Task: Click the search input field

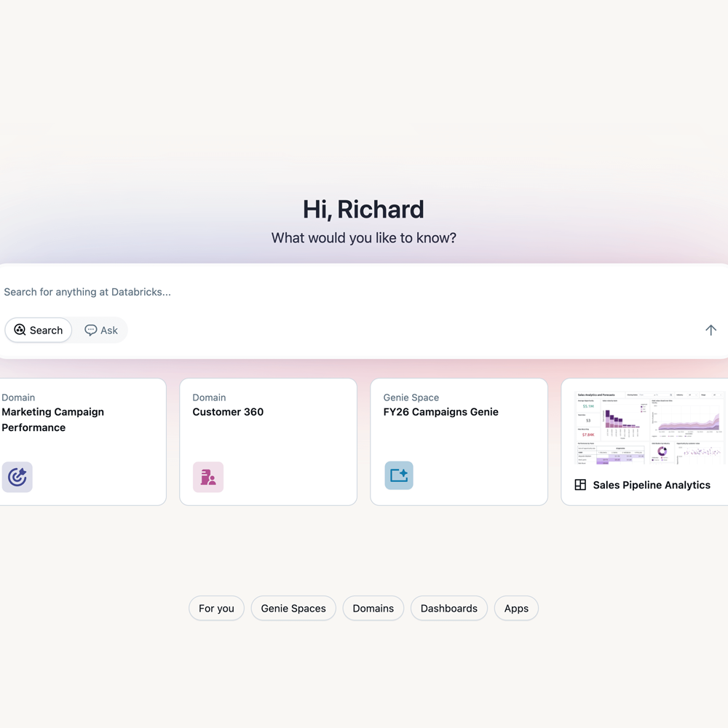Action: (218, 291)
